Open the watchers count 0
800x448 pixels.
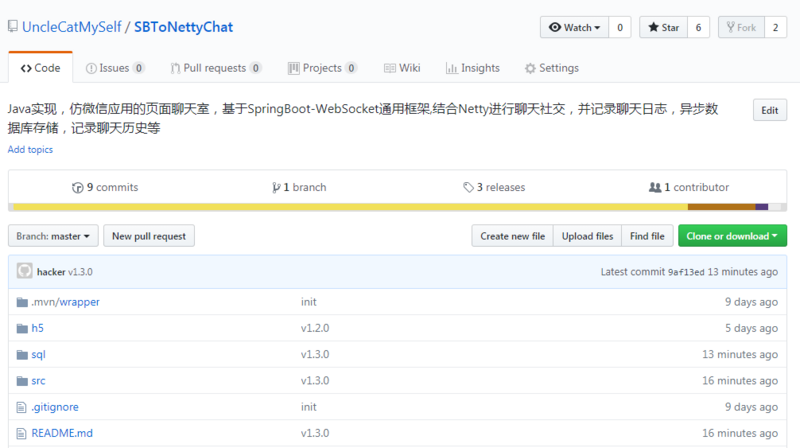pyautogui.click(x=620, y=27)
